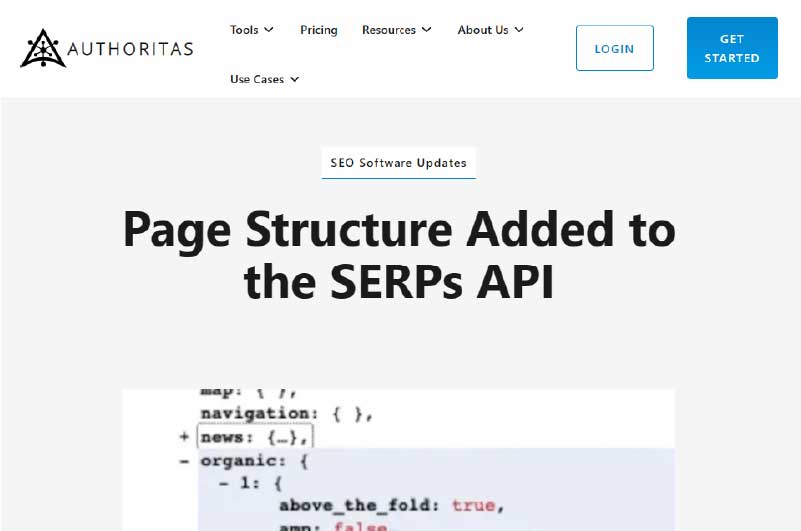Go to the Pricing page

pos(319,30)
